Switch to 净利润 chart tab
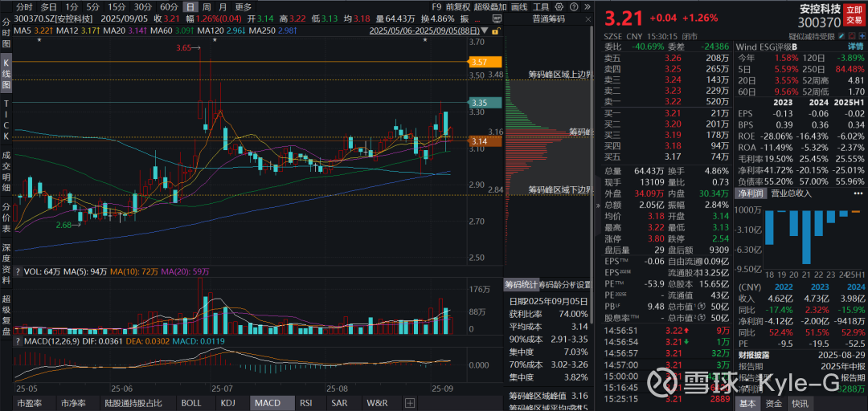868x411 pixels. (x=750, y=193)
